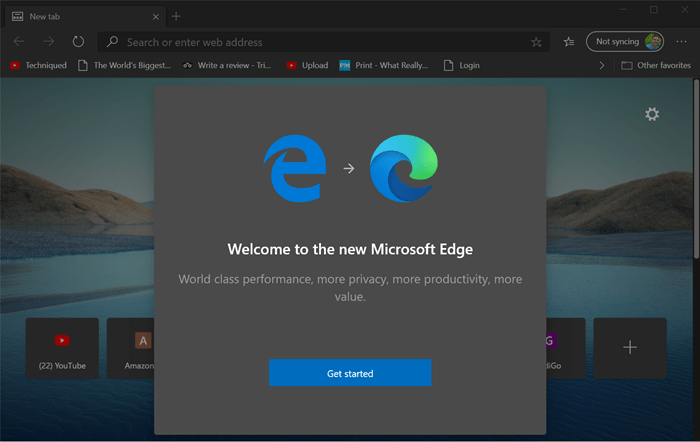Open the Other favorites folder
Screen dimensions: 700x442
tap(656, 65)
